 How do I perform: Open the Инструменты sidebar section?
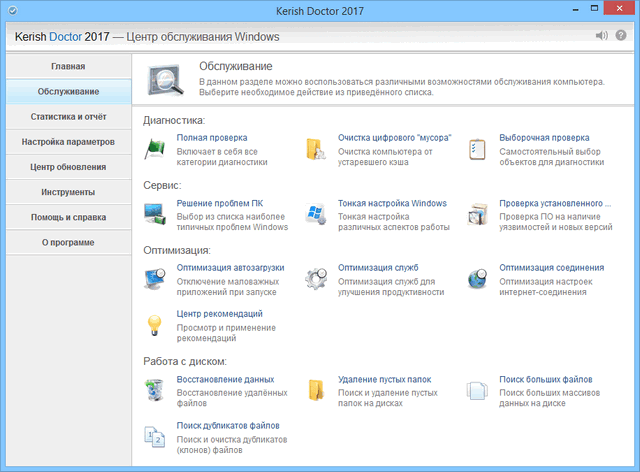click(x=68, y=192)
